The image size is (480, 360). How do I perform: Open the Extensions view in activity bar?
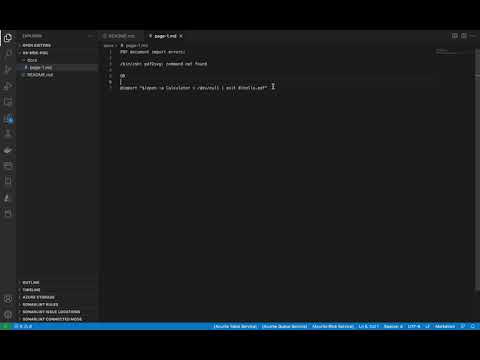pos(8,101)
